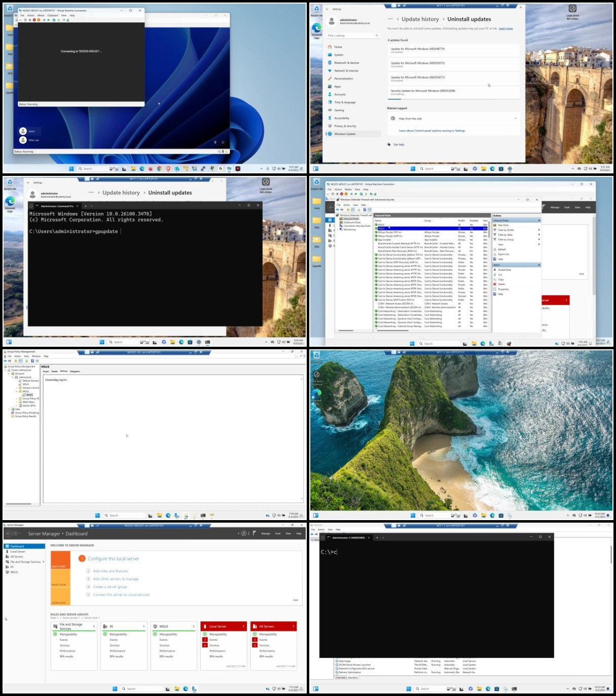Open the 'Learn about Control panel options moving to Settings' link

coord(432,131)
